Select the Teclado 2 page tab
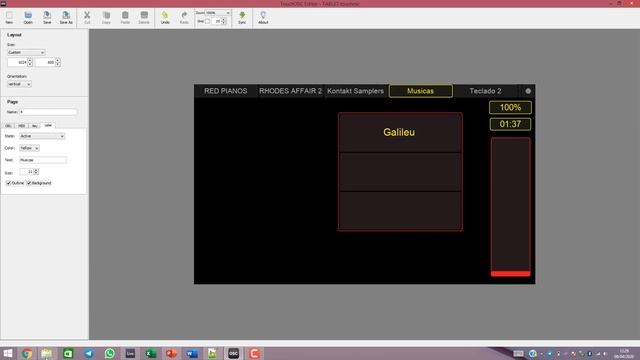The image size is (640, 360). 485,91
